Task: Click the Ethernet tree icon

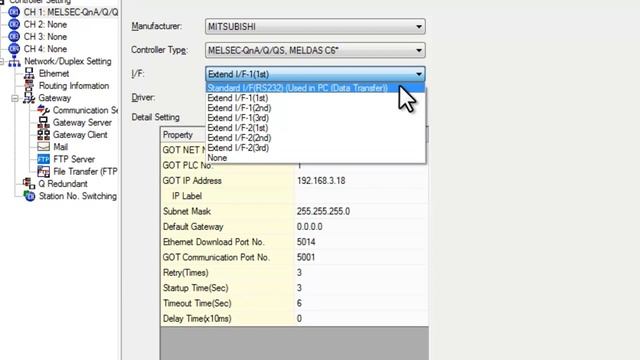Action: [x=29, y=73]
